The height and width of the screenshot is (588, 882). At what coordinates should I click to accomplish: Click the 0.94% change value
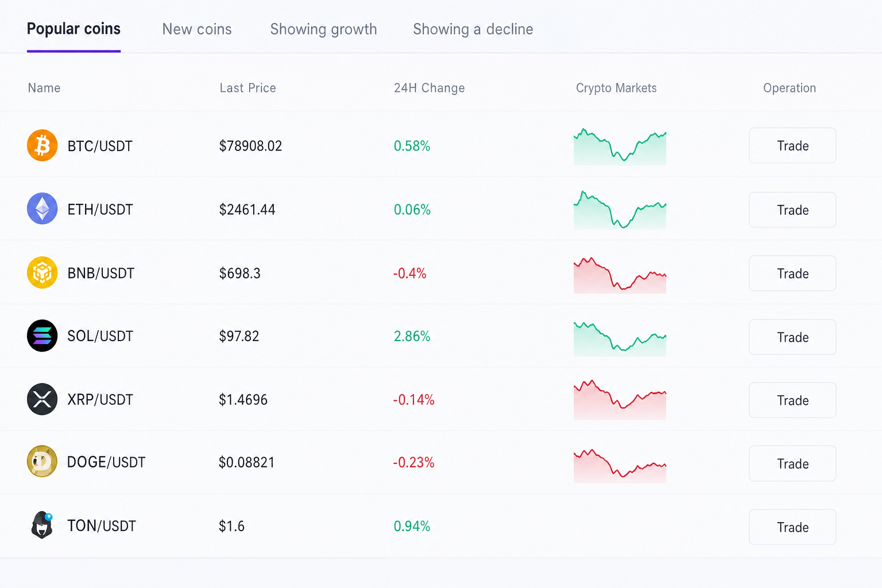click(x=412, y=526)
